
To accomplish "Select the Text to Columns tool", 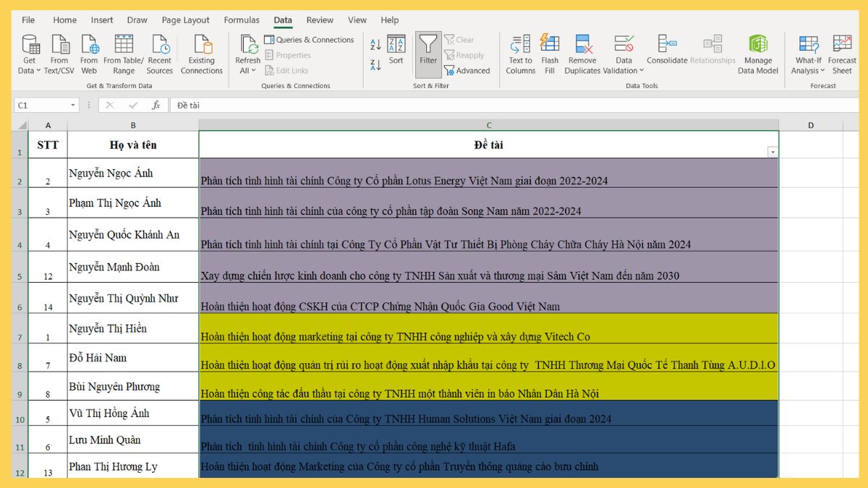I will (x=519, y=53).
